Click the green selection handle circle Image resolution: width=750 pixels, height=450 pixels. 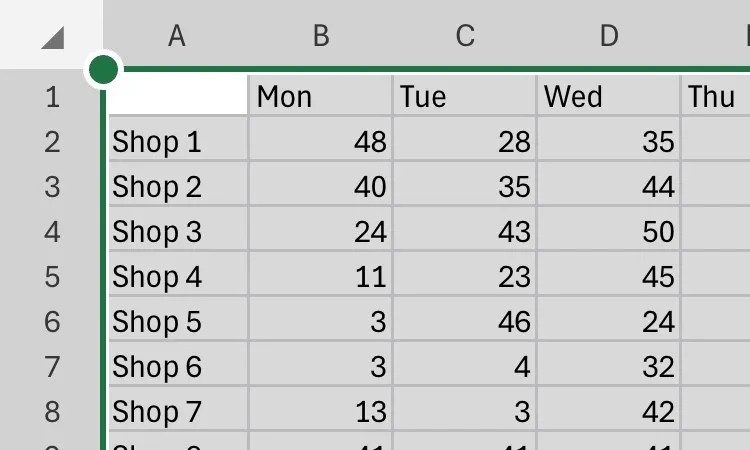click(x=104, y=70)
